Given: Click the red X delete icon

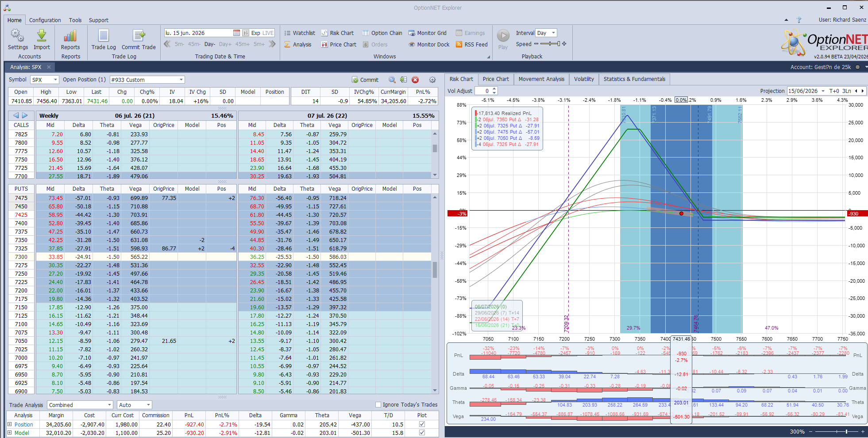Looking at the screenshot, I should 415,80.
